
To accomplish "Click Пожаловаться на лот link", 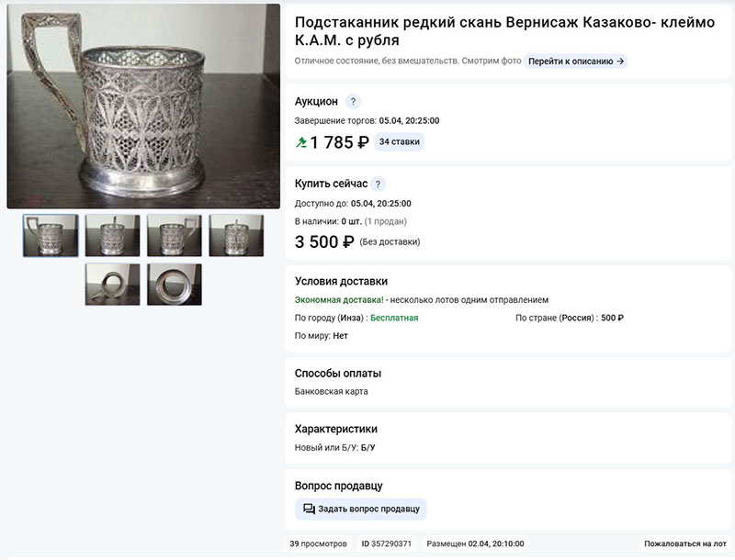I will [x=684, y=543].
